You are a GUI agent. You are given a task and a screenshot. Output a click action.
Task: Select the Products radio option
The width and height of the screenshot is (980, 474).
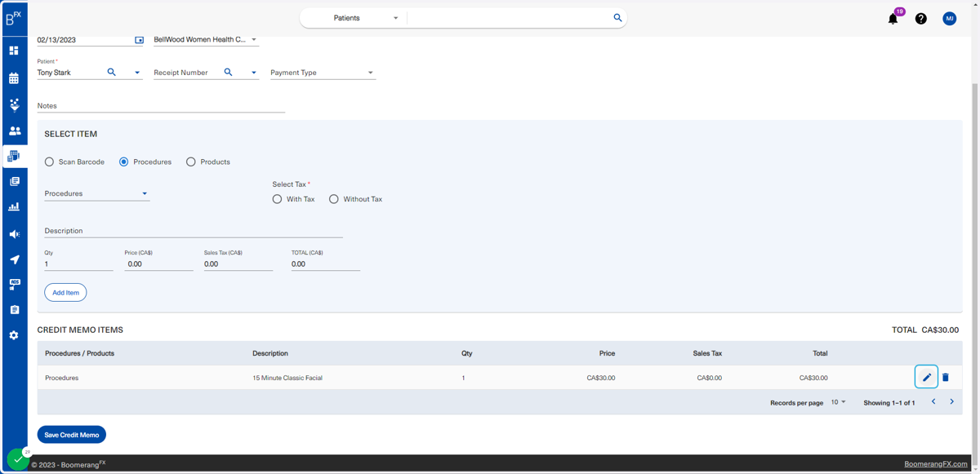click(x=191, y=162)
